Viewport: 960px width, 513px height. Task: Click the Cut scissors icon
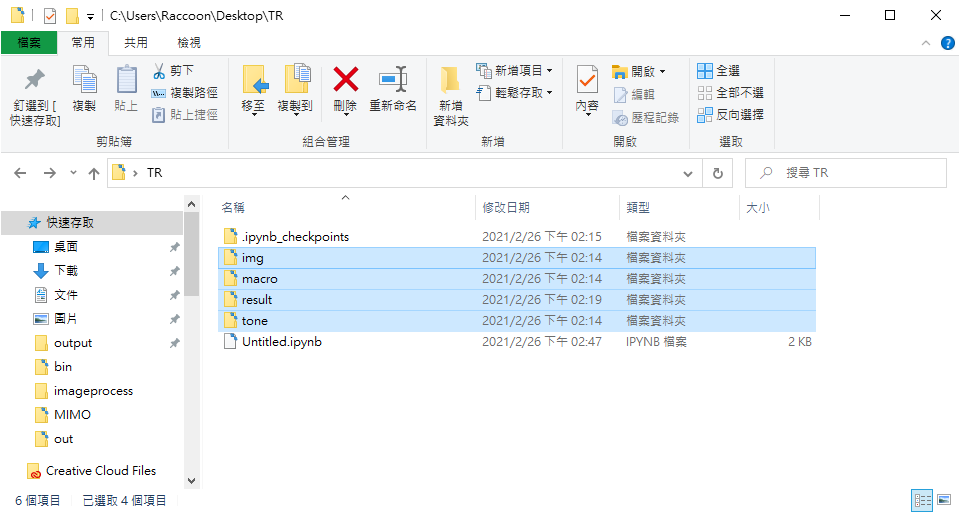[159, 71]
